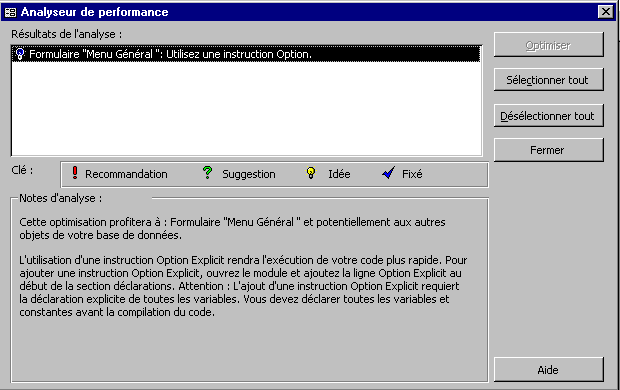620x390 pixels.
Task: Click the 'L'utilisation d'une instruction Option Explicit' paragraph
Action: tap(243, 286)
